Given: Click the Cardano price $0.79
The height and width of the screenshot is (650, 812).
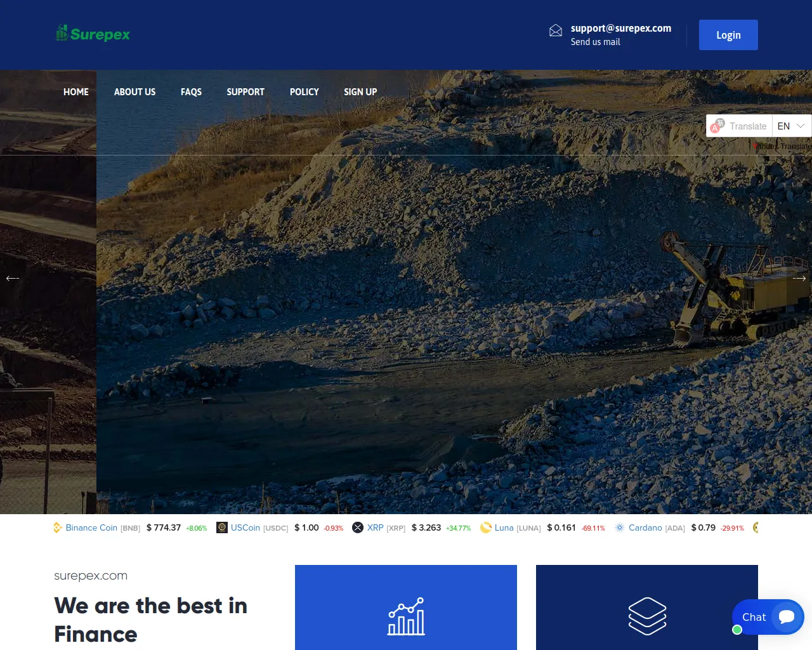Looking at the screenshot, I should (704, 527).
